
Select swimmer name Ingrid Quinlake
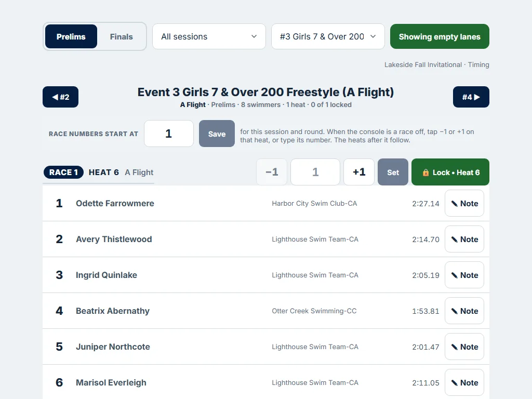click(x=107, y=275)
